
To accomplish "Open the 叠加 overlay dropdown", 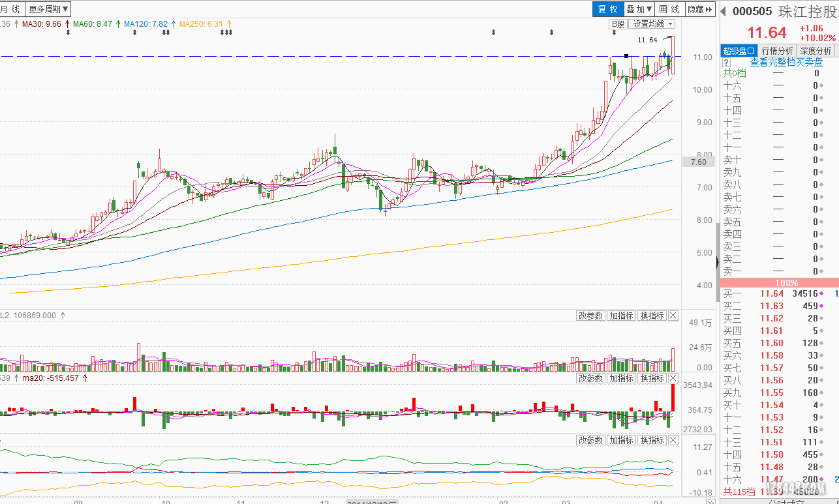I will point(639,9).
